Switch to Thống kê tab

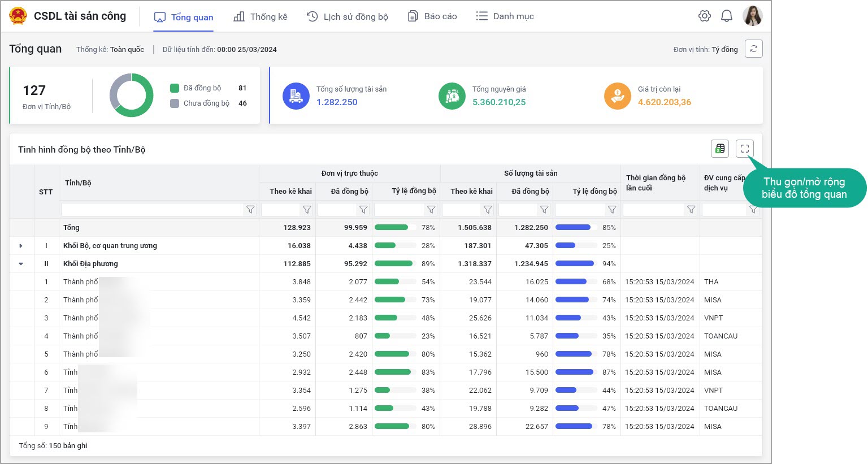pyautogui.click(x=261, y=17)
